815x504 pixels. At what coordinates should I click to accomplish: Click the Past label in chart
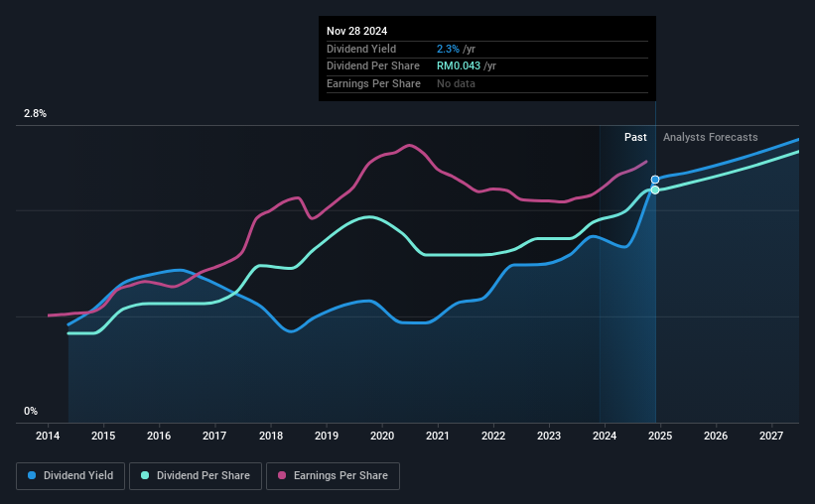pos(635,137)
